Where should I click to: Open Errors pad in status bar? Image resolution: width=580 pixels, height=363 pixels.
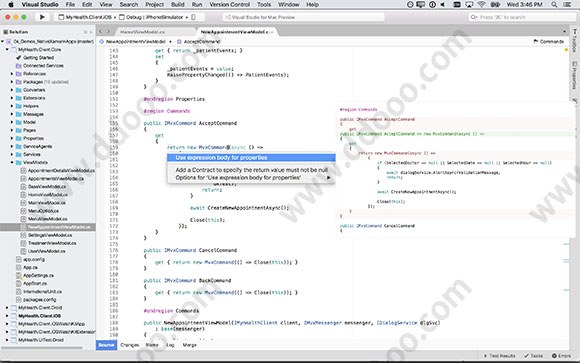(561, 356)
